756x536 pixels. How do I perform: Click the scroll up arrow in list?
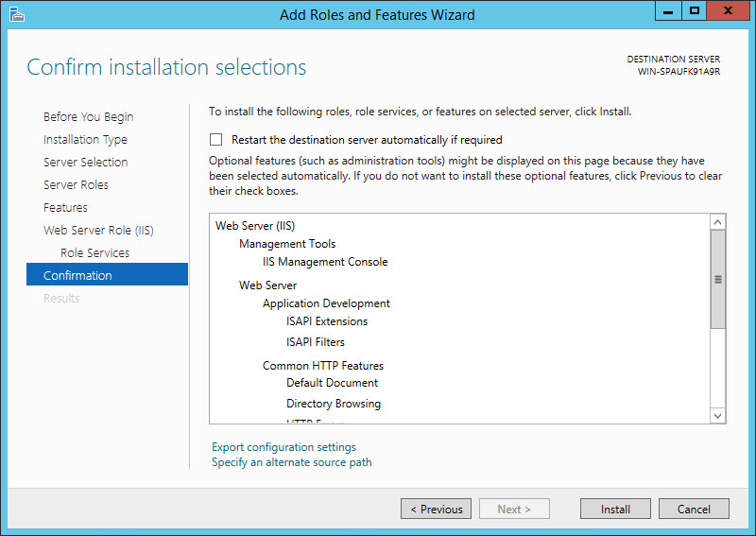tap(717, 223)
